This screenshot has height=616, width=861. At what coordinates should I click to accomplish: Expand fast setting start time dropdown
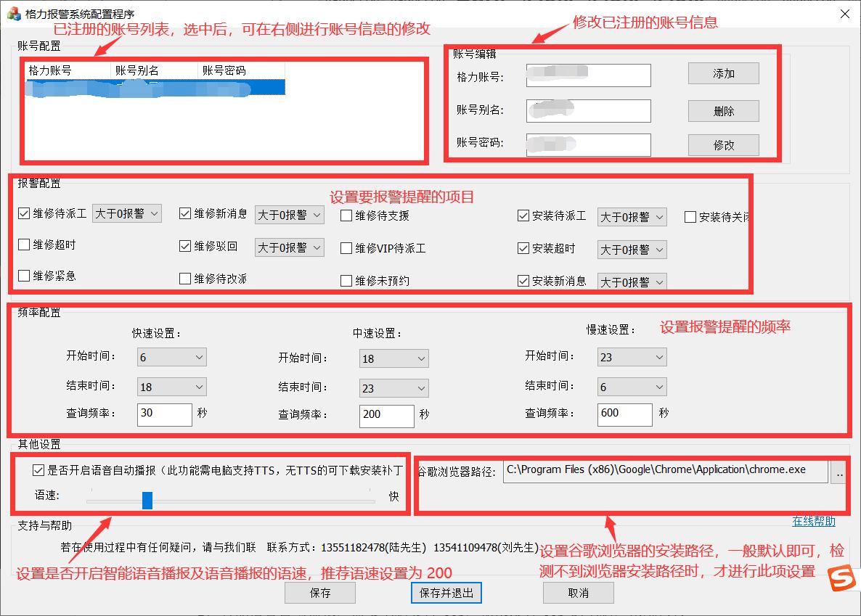(x=171, y=357)
